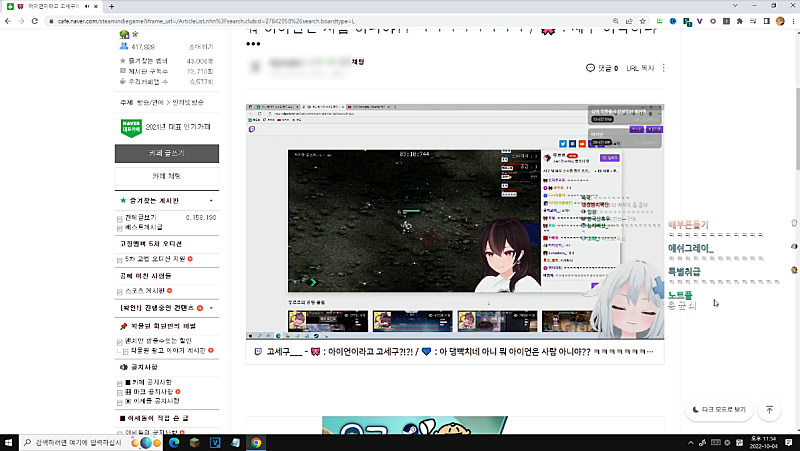Open the purple V extension icon
Image resolution: width=800 pixels, height=451 pixels.
click(699, 21)
